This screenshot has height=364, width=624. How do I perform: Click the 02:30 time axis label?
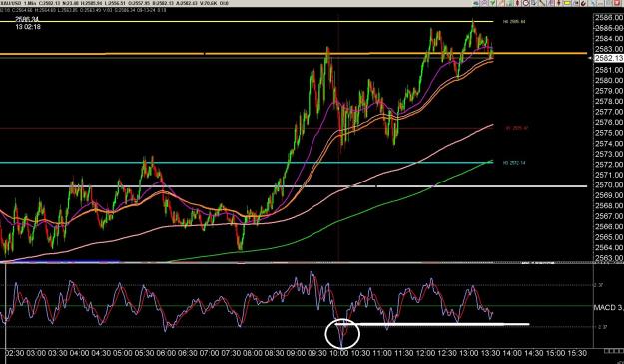coord(16,353)
